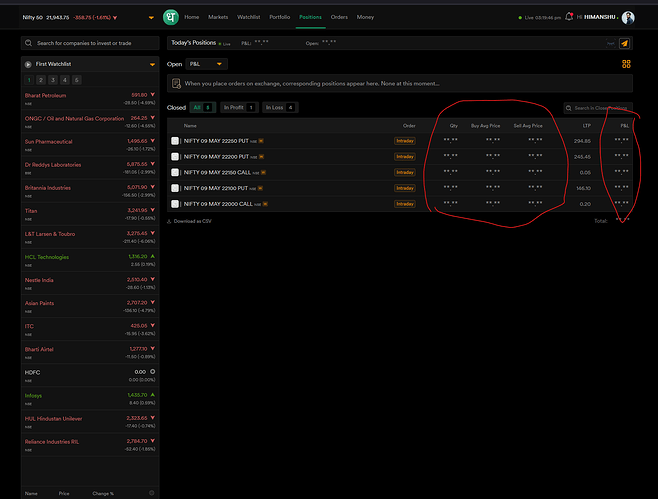Focus the Search in Closed Positions field
Viewport: 658px width, 499px height.
[598, 108]
